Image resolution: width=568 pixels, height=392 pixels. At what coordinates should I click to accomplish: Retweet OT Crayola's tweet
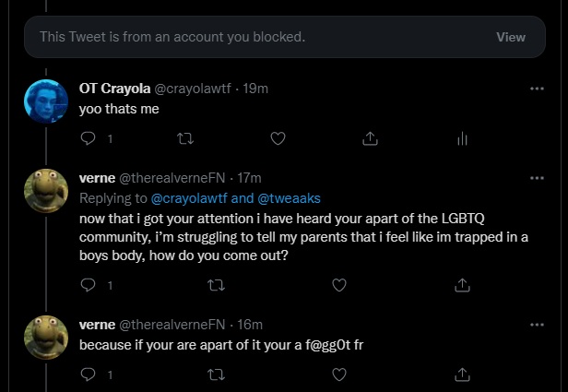coord(183,138)
